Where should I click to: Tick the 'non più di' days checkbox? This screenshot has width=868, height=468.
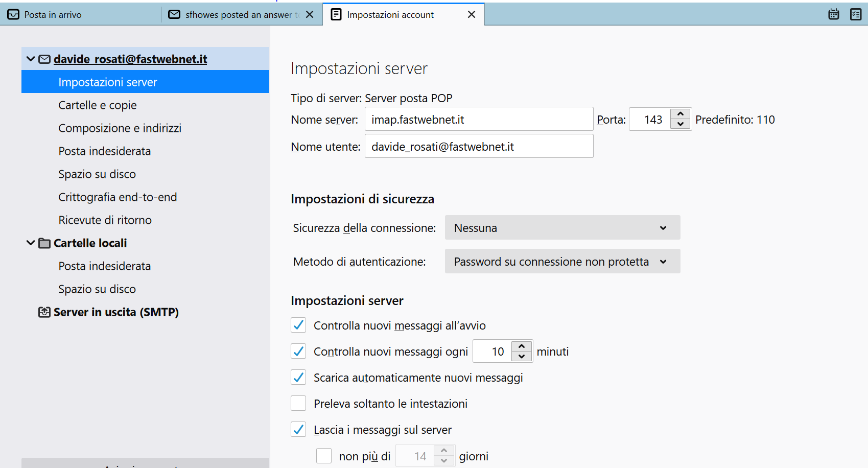point(324,456)
